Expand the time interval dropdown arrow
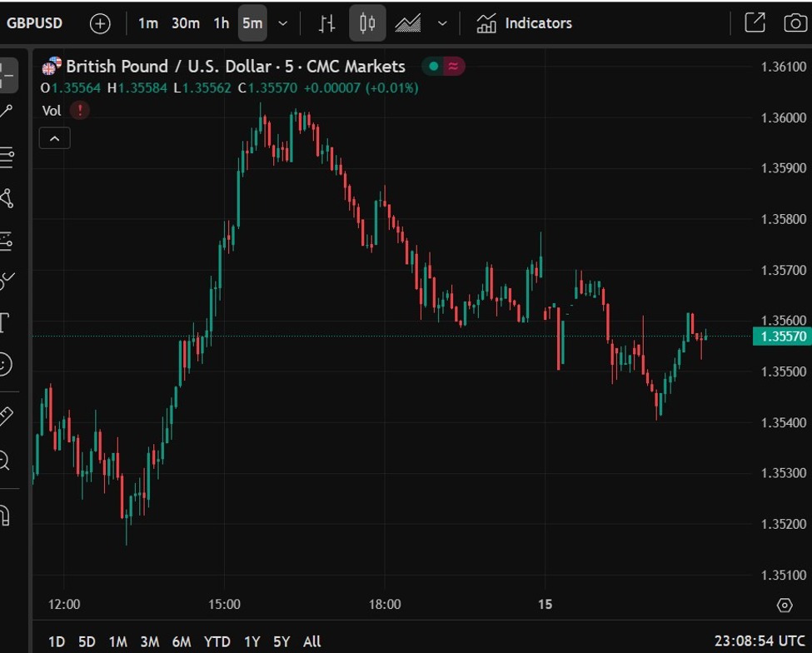This screenshot has width=812, height=653. click(282, 23)
